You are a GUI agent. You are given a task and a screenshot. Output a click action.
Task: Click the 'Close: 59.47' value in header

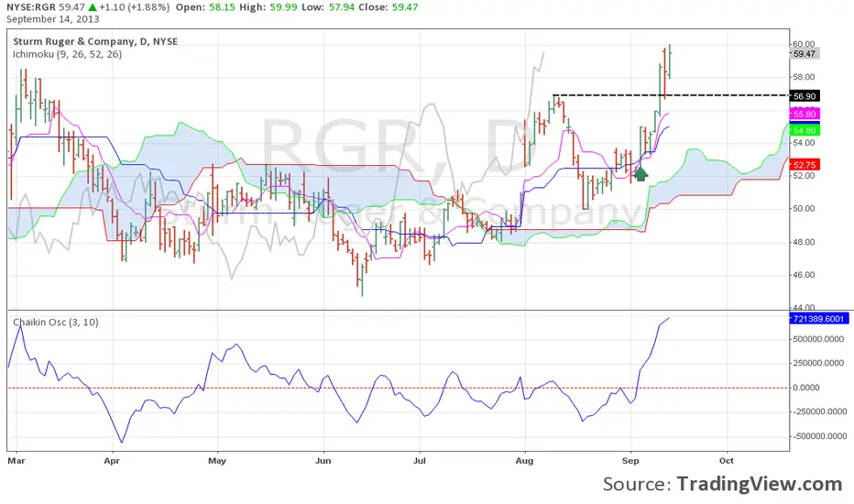coord(389,7)
